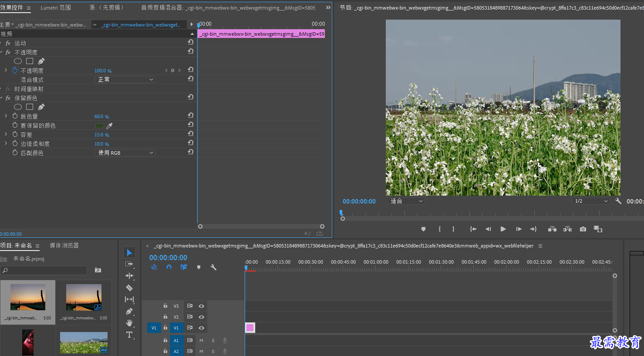This screenshot has width=644, height=356.
Task: Export frame with camera icon
Action: tap(583, 229)
